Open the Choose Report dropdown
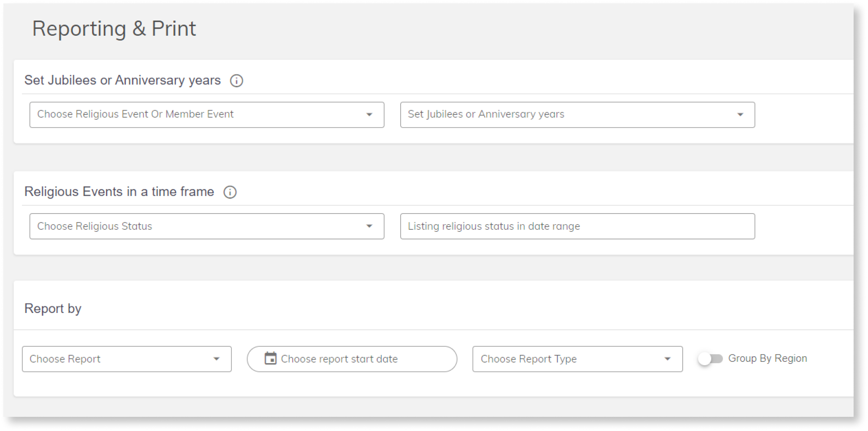Viewport: 868px width, 431px height. click(x=126, y=358)
